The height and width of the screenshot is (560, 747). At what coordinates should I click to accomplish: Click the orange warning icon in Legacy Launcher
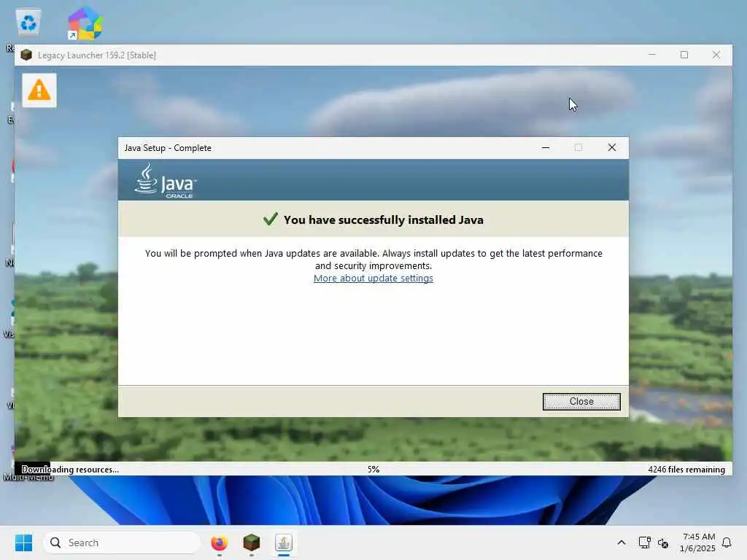[39, 90]
